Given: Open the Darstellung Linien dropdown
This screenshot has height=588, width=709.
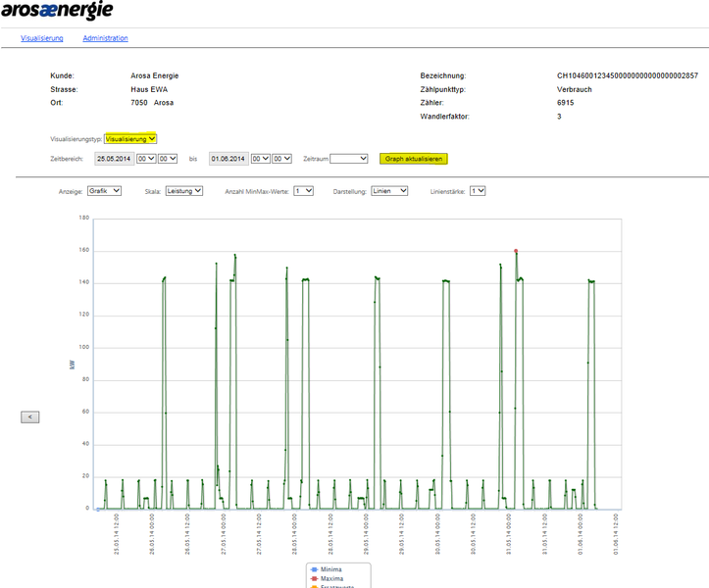Looking at the screenshot, I should [389, 191].
